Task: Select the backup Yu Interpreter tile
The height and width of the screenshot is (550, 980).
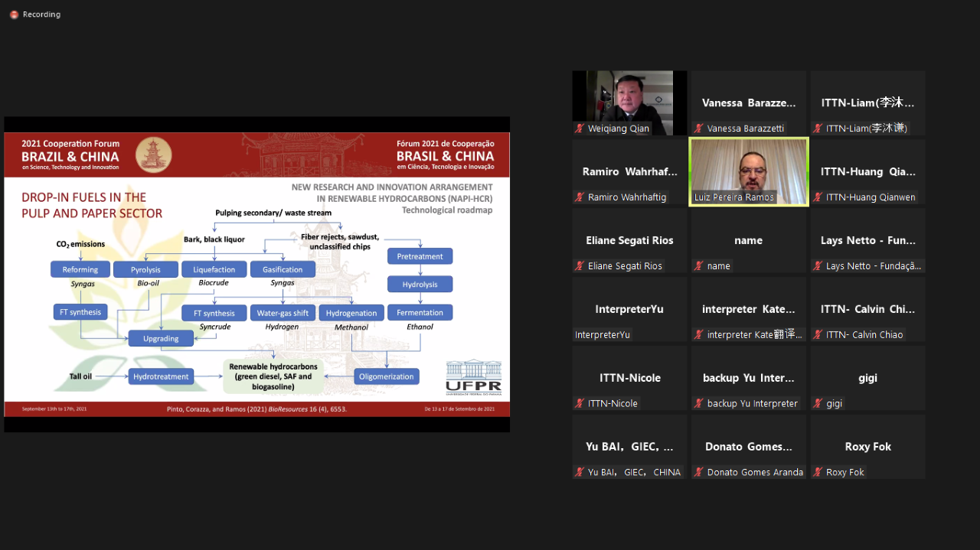Action: coord(749,379)
